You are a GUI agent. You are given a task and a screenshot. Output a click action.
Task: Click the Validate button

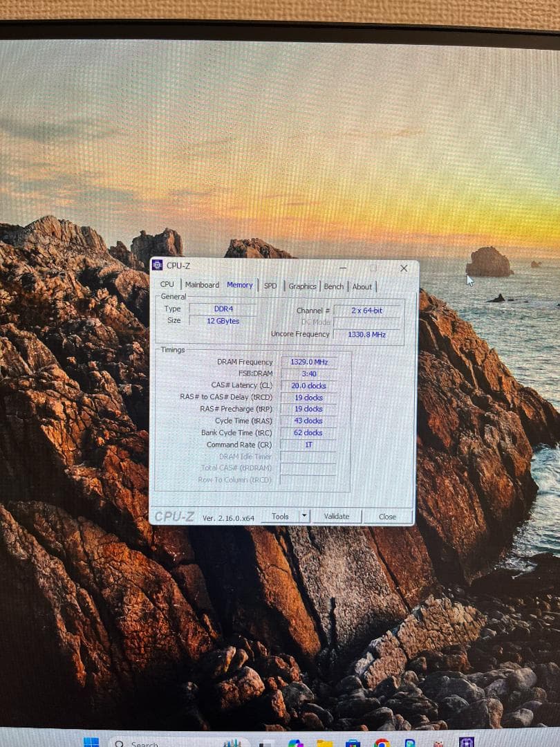point(338,516)
